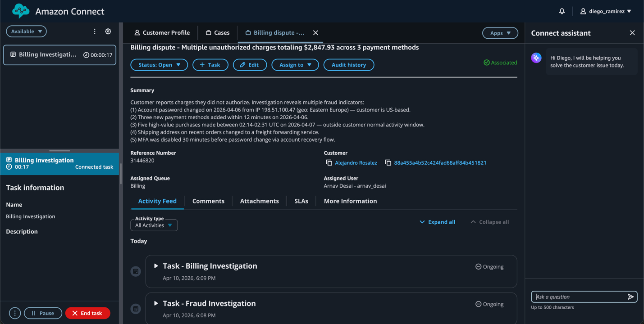Click the panel resize handle above task info

[x=59, y=151]
